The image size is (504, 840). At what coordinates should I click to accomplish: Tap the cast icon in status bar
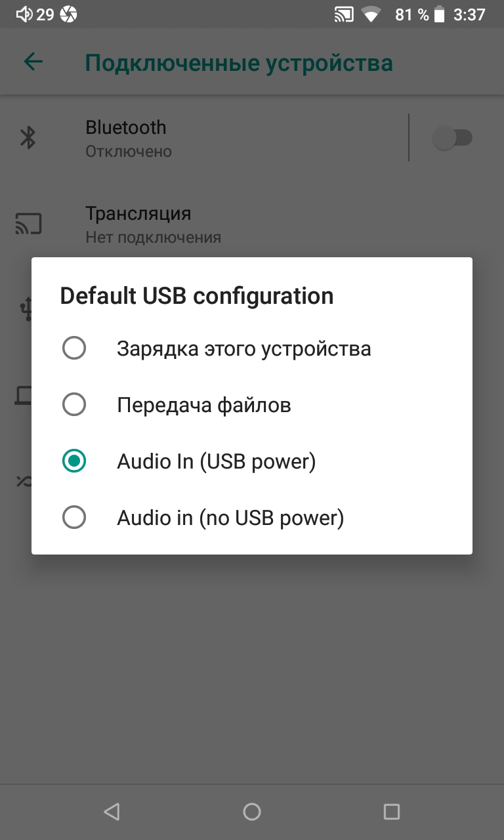345,14
